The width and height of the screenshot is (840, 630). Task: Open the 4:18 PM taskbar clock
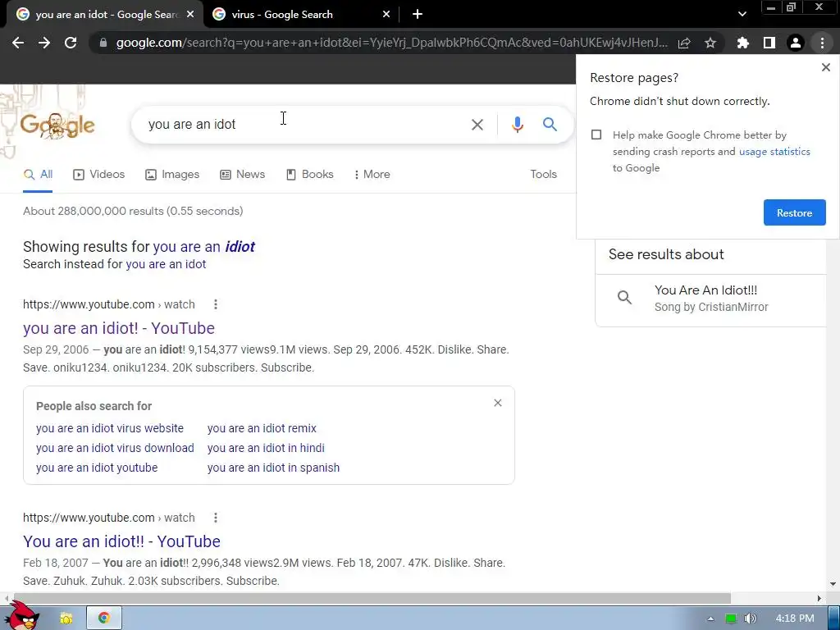[x=794, y=619]
